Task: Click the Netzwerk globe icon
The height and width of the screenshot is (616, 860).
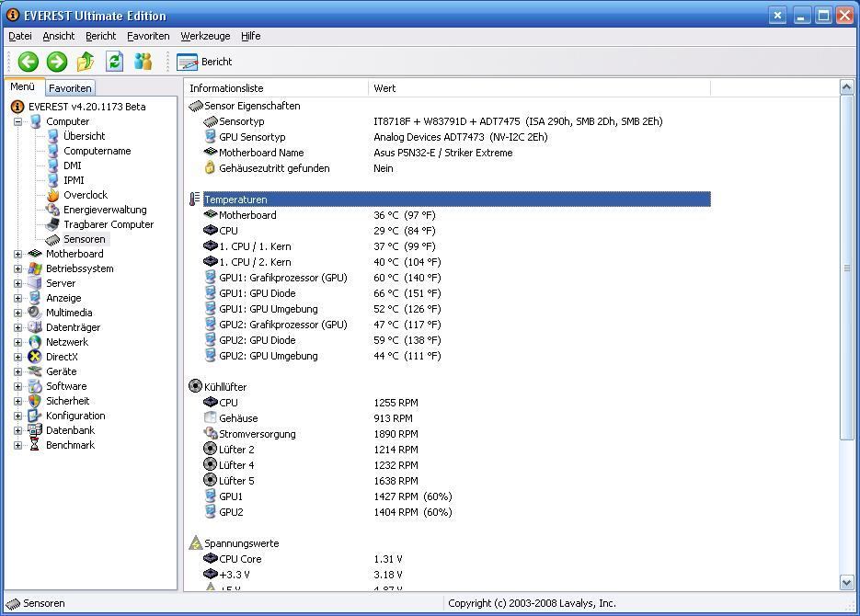Action: tap(35, 342)
